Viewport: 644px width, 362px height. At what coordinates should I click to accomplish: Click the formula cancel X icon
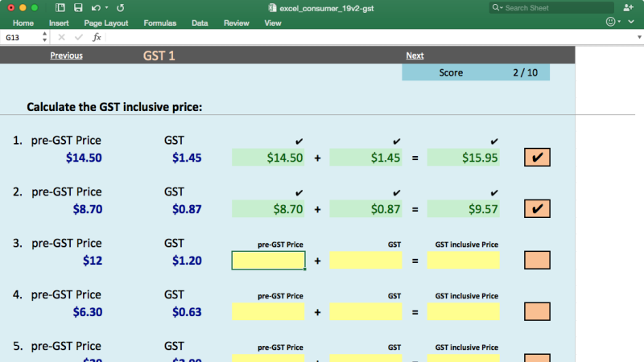click(62, 37)
